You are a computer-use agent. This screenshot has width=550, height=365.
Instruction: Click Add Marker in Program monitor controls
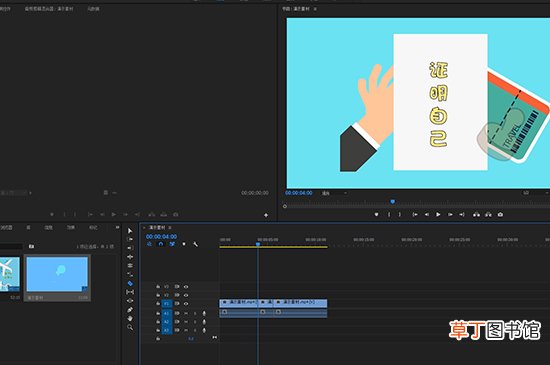tap(376, 214)
